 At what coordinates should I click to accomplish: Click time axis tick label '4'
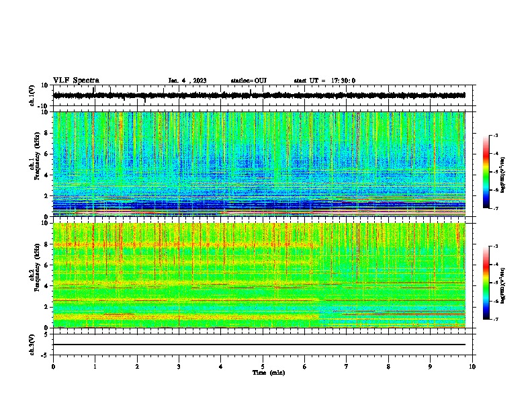221,367
